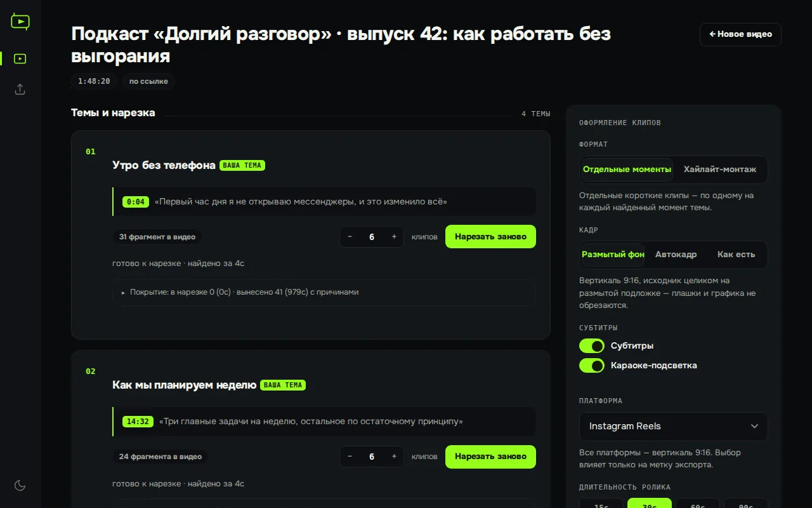Choose frame mode «Автокадр»
Screen dimensions: 812x508
[676, 255]
